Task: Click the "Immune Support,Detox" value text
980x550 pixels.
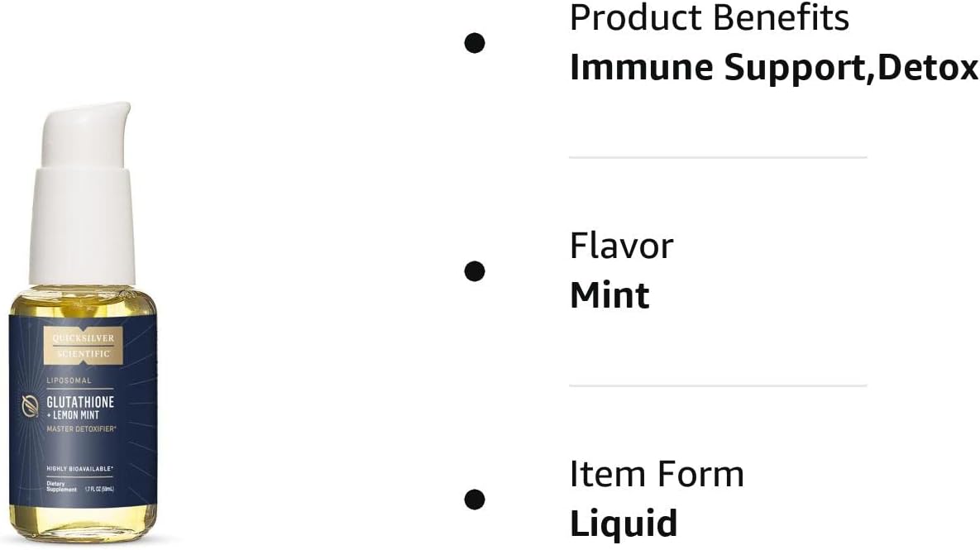Action: coord(773,68)
